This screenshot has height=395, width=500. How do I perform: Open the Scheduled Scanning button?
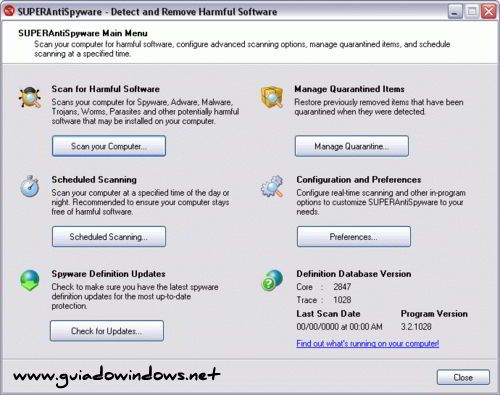(109, 237)
